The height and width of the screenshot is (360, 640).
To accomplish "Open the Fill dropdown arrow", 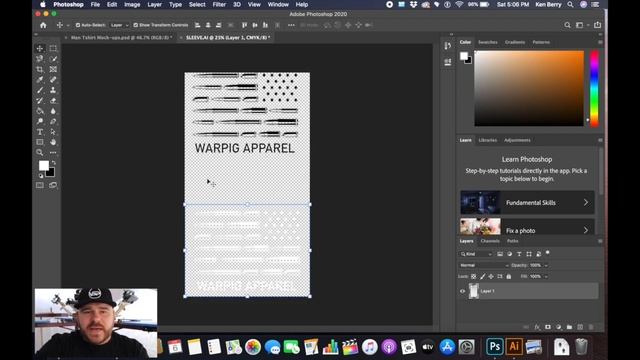I will [546, 277].
